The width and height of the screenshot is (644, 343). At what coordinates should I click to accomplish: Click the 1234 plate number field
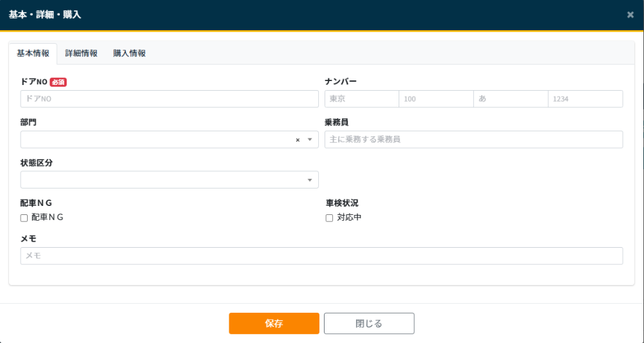585,99
